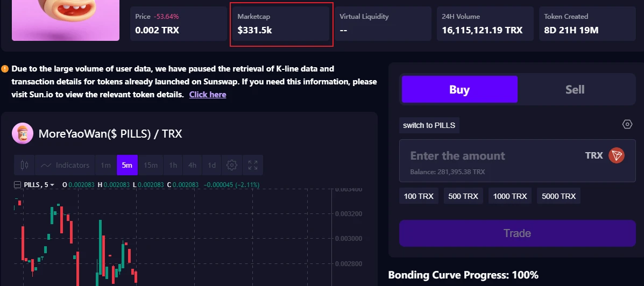
Task: Select the 15m timeframe
Action: 151,165
